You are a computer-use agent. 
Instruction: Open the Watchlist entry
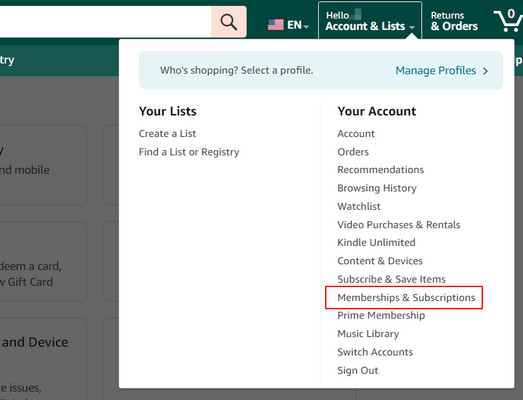(359, 206)
